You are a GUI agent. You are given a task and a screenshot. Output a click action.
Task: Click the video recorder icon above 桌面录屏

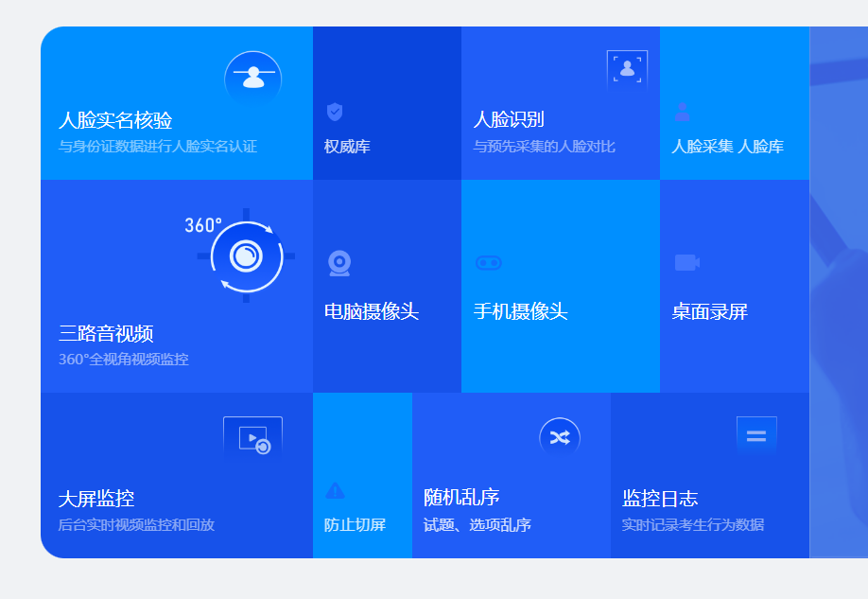point(686,262)
